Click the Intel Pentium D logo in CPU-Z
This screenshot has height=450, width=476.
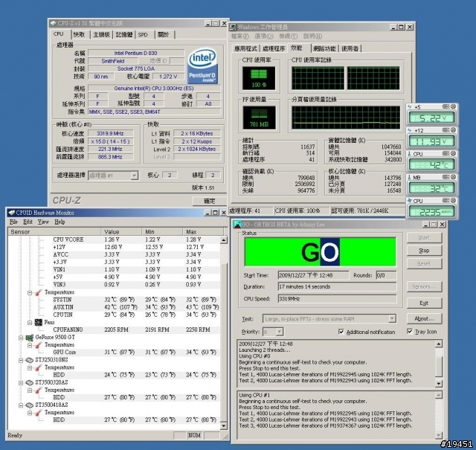click(202, 66)
